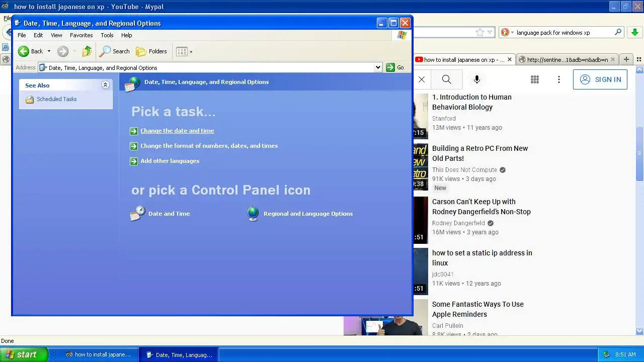Click the Start button
The image size is (644, 362).
pos(24,354)
